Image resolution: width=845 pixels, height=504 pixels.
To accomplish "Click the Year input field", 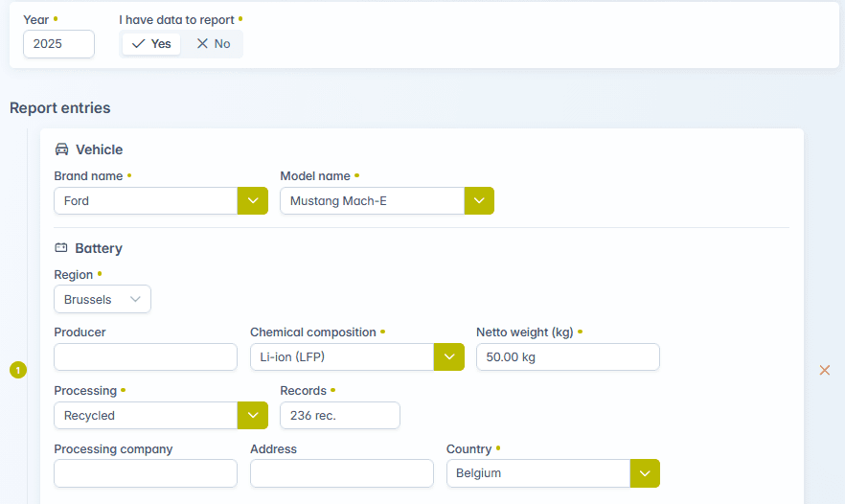I will click(58, 44).
